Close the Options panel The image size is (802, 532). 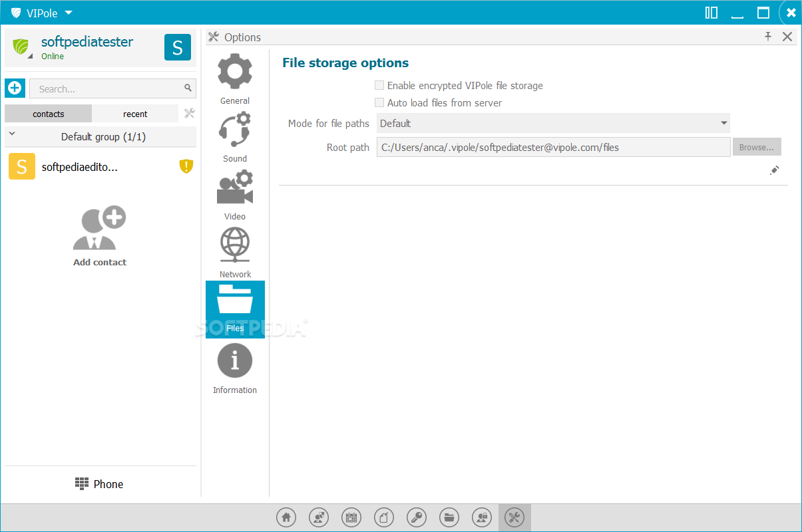(787, 37)
